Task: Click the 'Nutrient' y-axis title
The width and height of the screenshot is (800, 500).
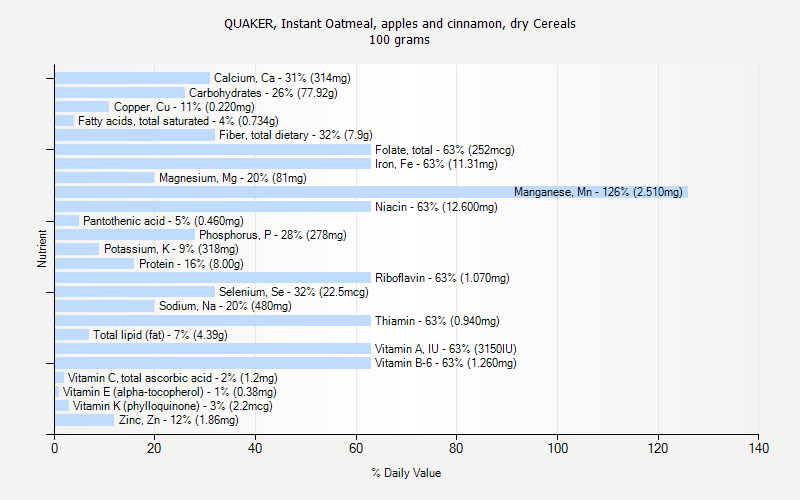Action: [42, 249]
